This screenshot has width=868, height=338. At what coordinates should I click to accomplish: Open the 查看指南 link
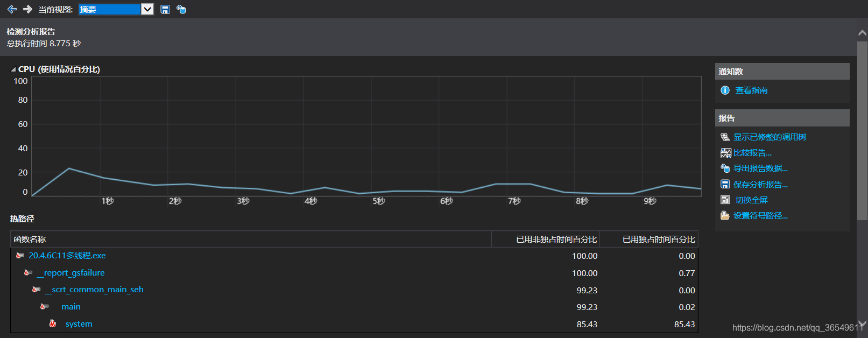coord(751,90)
